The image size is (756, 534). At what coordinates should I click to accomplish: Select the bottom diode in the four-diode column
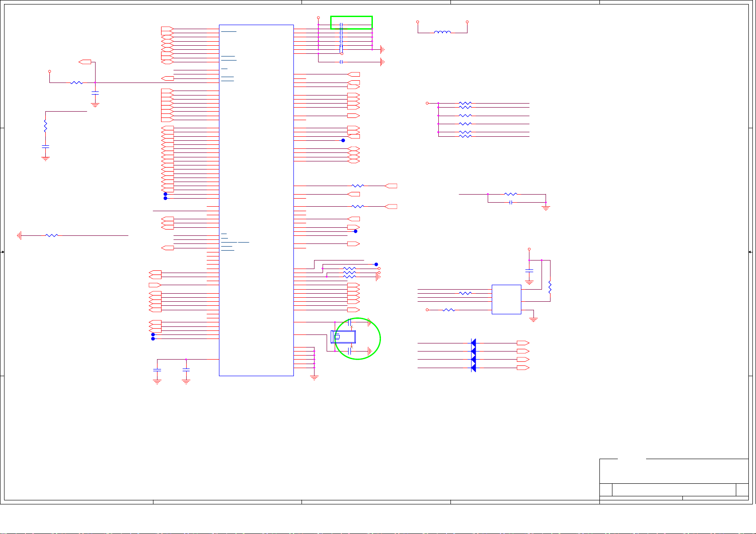pyautogui.click(x=473, y=368)
